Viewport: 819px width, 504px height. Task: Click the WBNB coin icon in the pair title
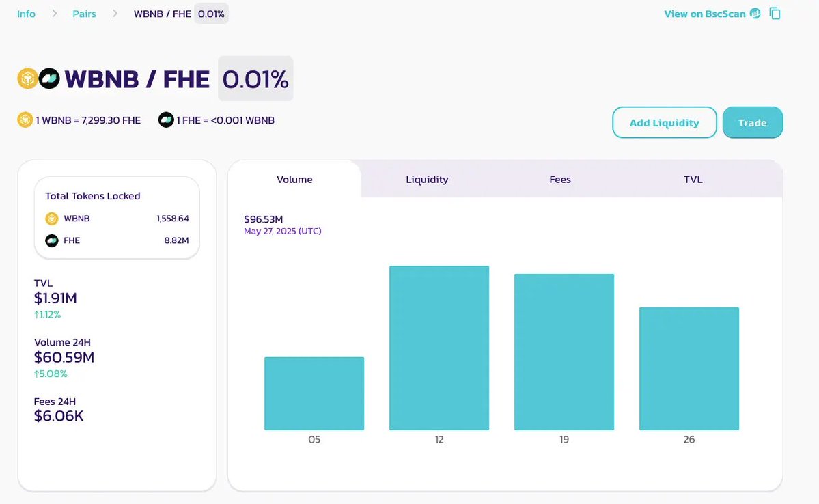28,79
